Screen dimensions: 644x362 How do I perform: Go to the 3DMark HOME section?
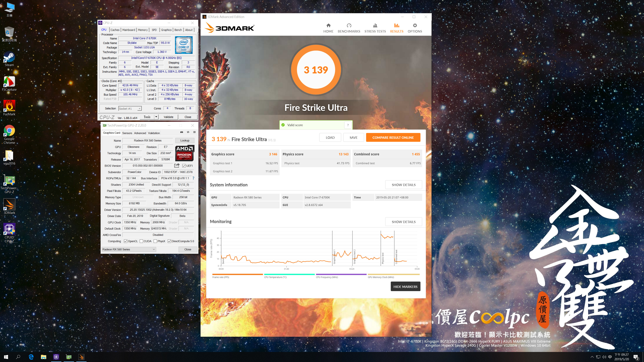[328, 28]
